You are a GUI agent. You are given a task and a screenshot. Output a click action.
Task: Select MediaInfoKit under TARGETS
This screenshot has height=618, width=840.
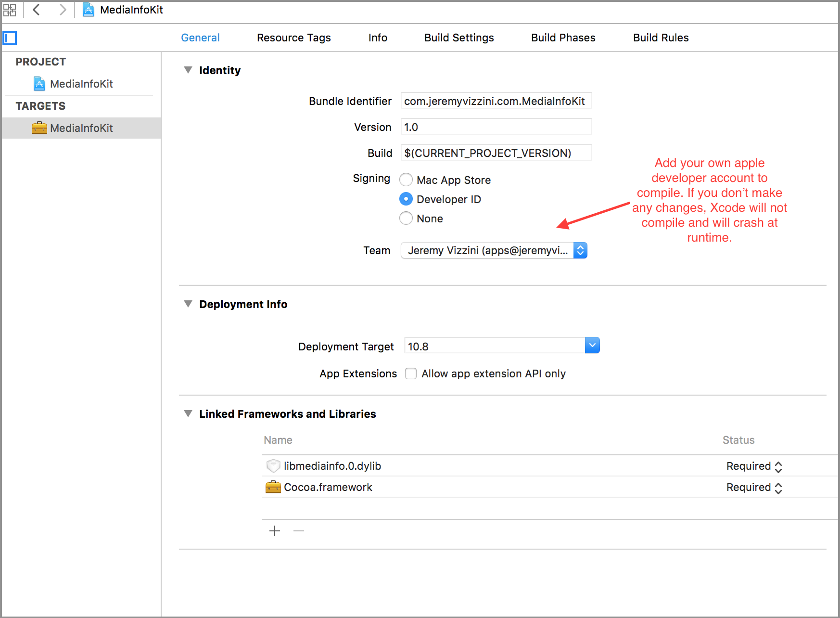(81, 128)
